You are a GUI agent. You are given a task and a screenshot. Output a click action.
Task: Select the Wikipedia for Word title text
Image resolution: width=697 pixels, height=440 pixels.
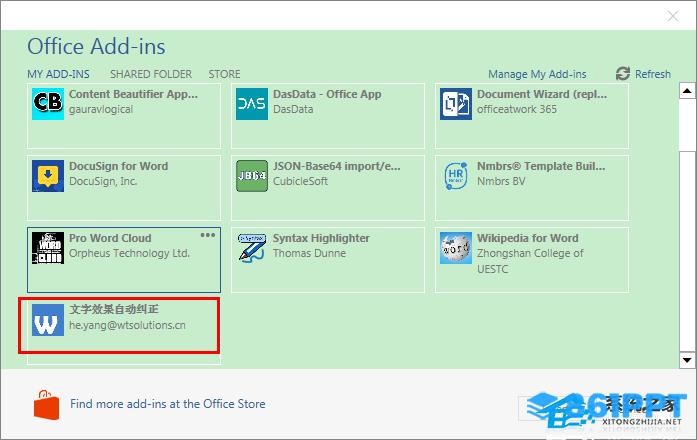[x=528, y=238]
